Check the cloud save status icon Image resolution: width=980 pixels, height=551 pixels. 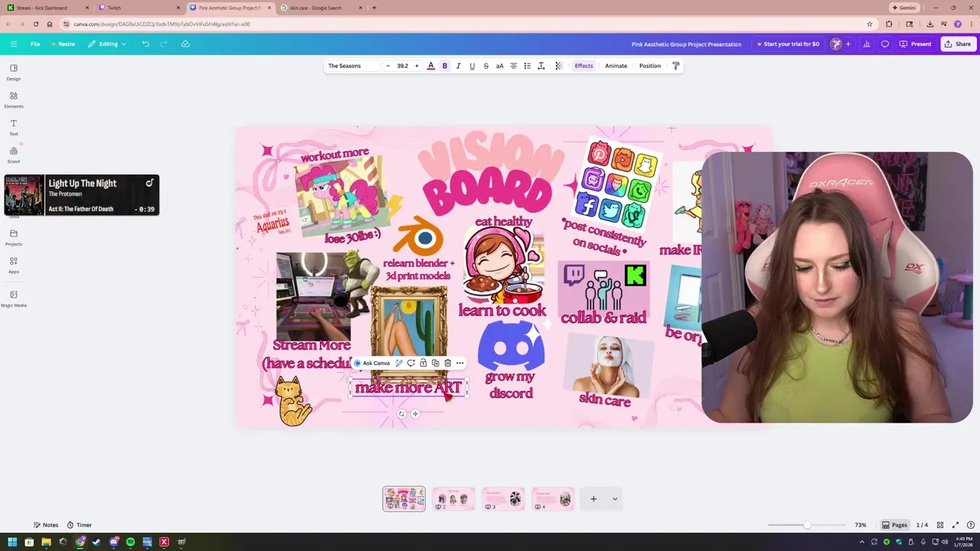tap(185, 44)
